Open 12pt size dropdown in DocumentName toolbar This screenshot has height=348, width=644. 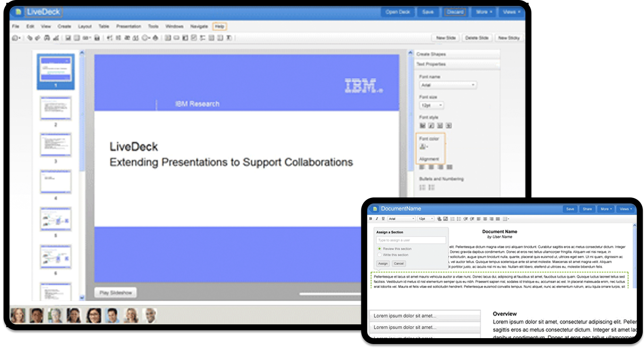426,219
